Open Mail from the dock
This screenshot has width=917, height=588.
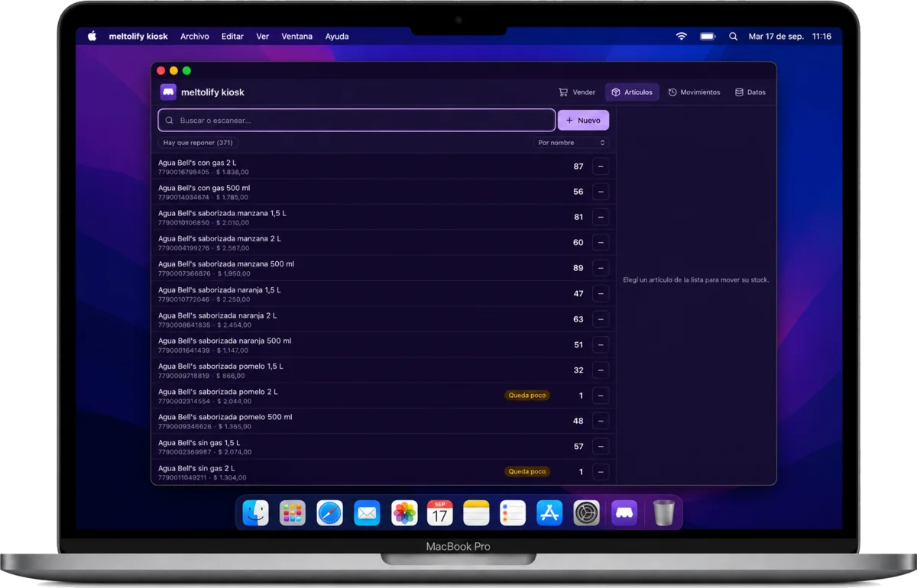367,513
